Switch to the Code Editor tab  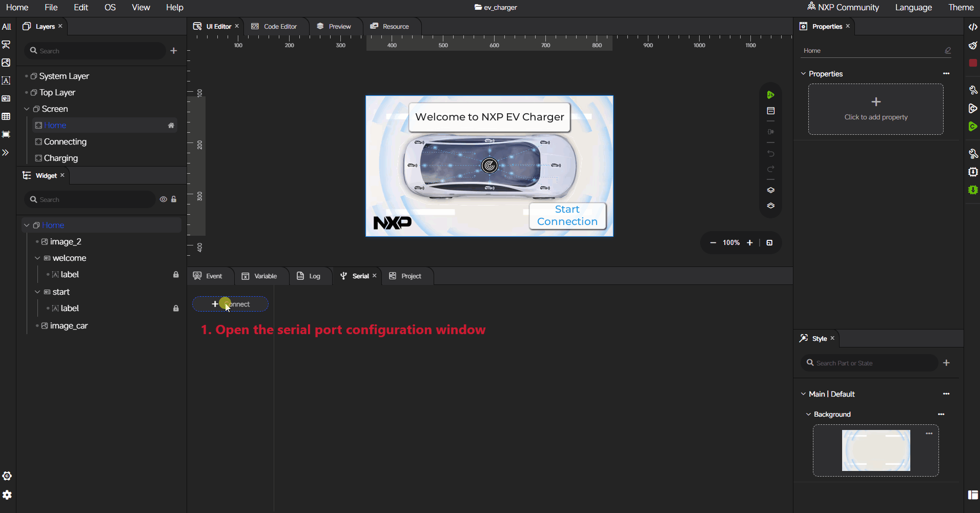click(x=274, y=27)
